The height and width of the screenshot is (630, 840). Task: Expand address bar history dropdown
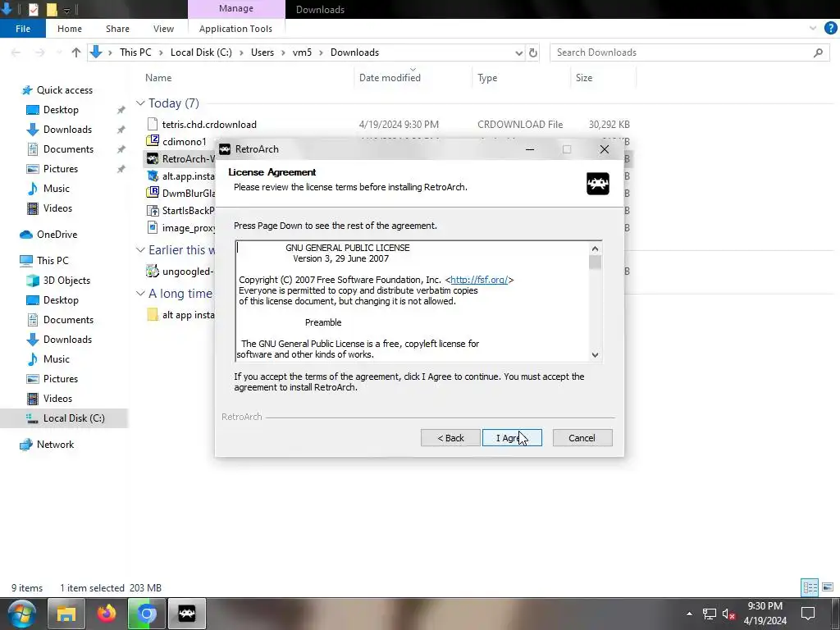(518, 52)
